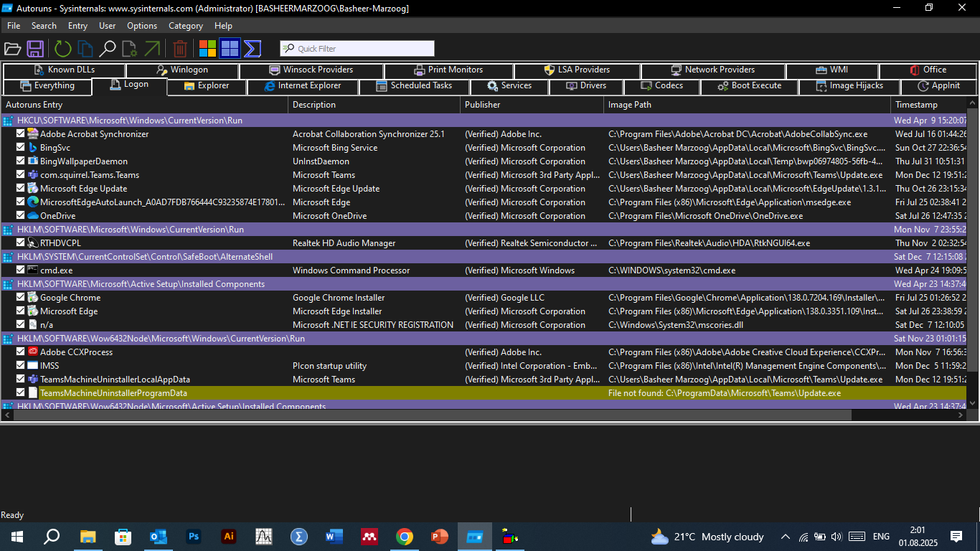Click the Jump to Entry arrow icon
Viewport: 980px width, 551px height.
pyautogui.click(x=152, y=49)
